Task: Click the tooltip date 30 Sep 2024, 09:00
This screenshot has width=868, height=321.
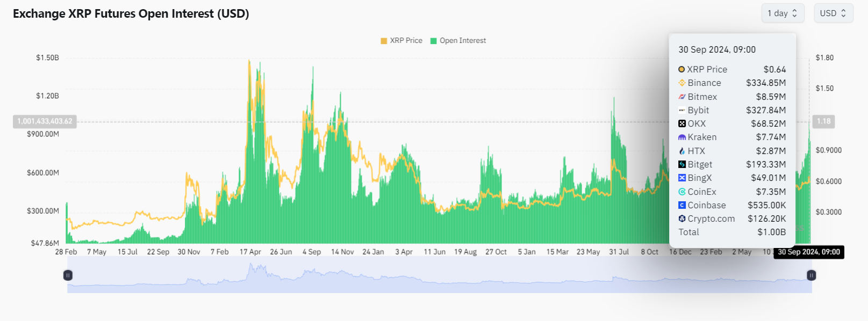Action: click(717, 49)
